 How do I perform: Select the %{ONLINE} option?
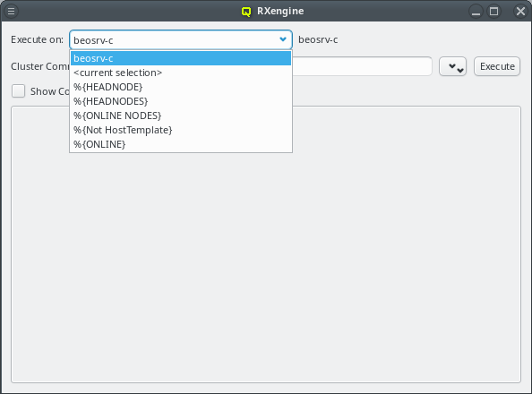[181, 144]
